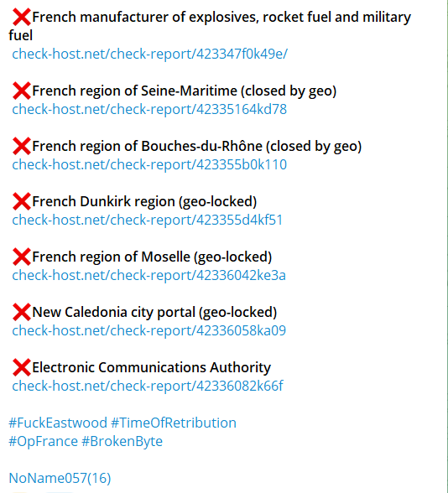Click red X beside Bouches-du-Rhône entry
This screenshot has width=448, height=493.
pyautogui.click(x=22, y=146)
